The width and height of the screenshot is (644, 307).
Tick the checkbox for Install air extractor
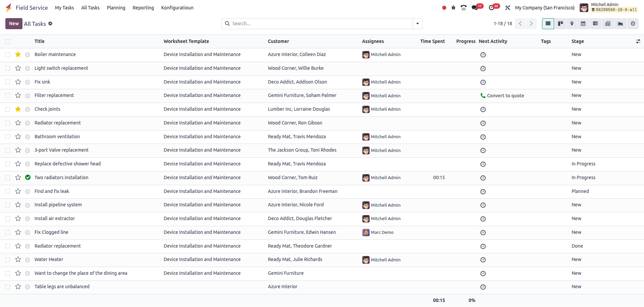[8, 219]
